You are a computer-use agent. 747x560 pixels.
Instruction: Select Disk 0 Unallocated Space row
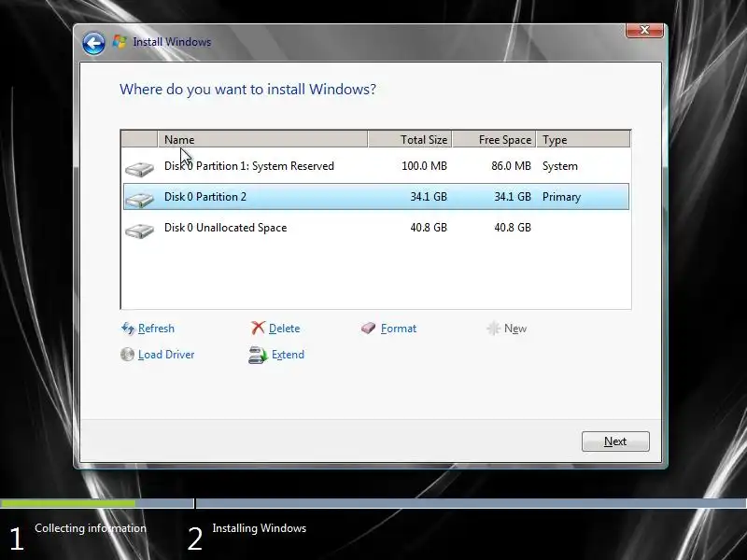(x=376, y=228)
